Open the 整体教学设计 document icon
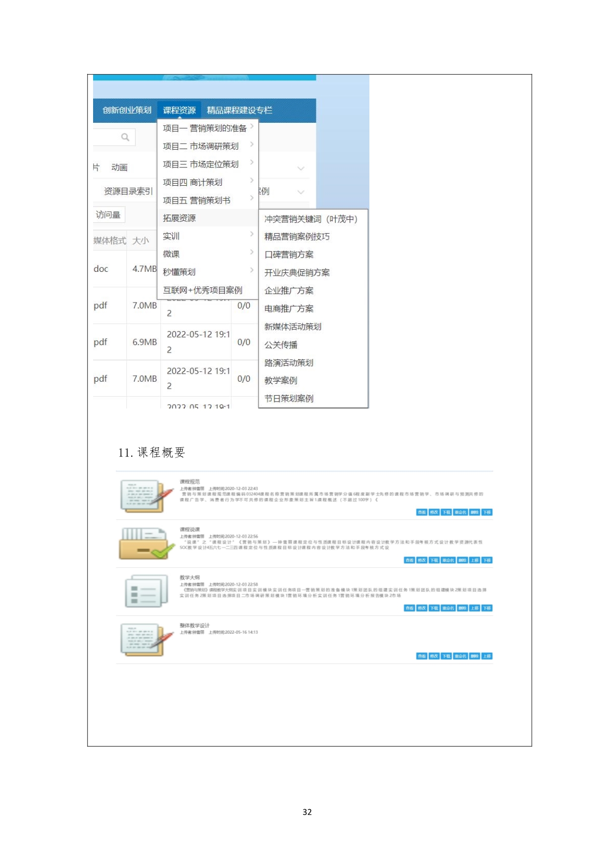Screen dimensions: 614x868 pos(147,639)
